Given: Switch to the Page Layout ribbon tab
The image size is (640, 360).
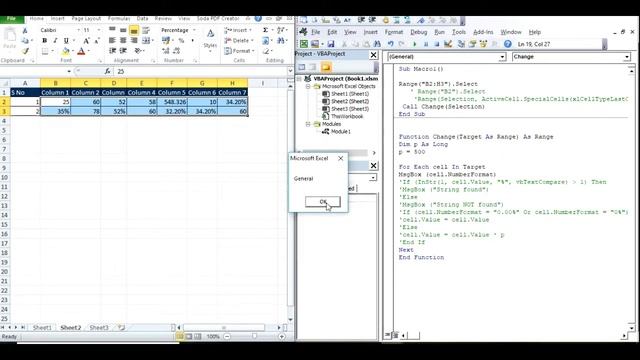Looking at the screenshot, I should [86, 19].
